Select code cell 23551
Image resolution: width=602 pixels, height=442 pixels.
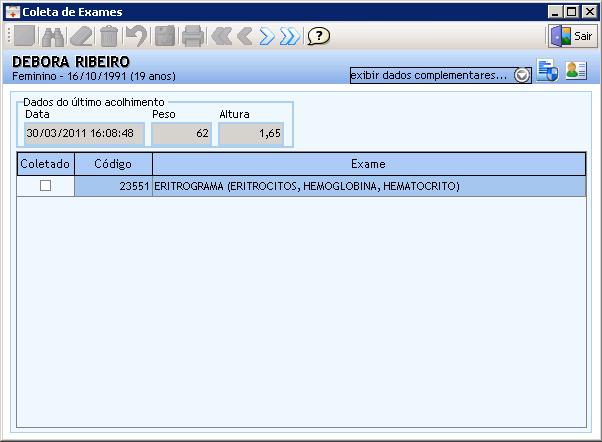pyautogui.click(x=113, y=186)
